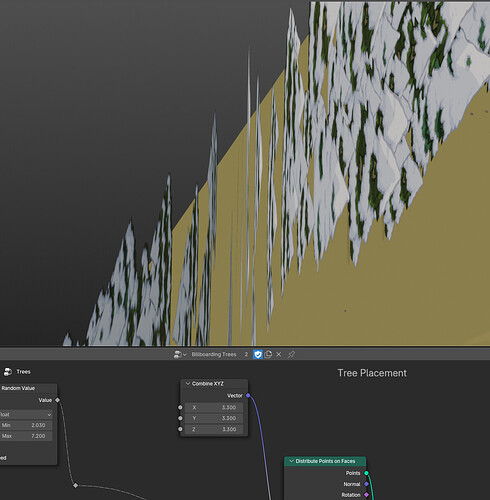The width and height of the screenshot is (490, 500).
Task: Select the Distribute Points on Faces title
Action: pyautogui.click(x=325, y=461)
